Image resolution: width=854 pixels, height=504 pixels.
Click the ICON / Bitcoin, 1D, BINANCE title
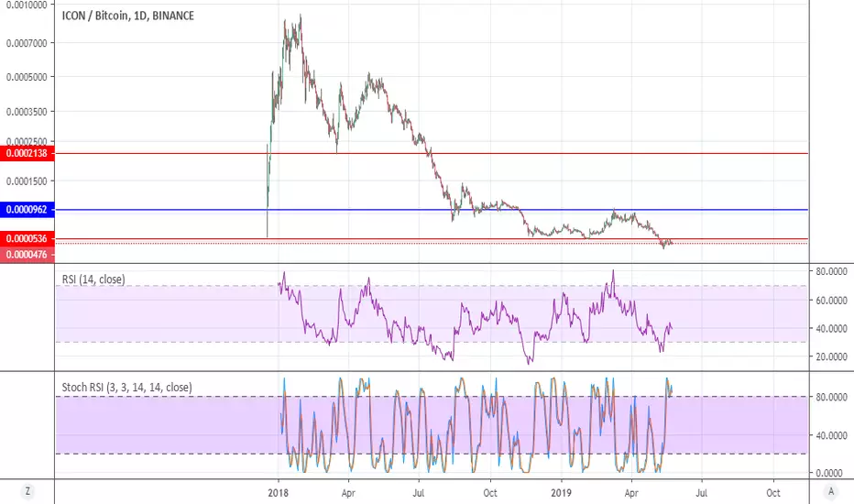(128, 16)
